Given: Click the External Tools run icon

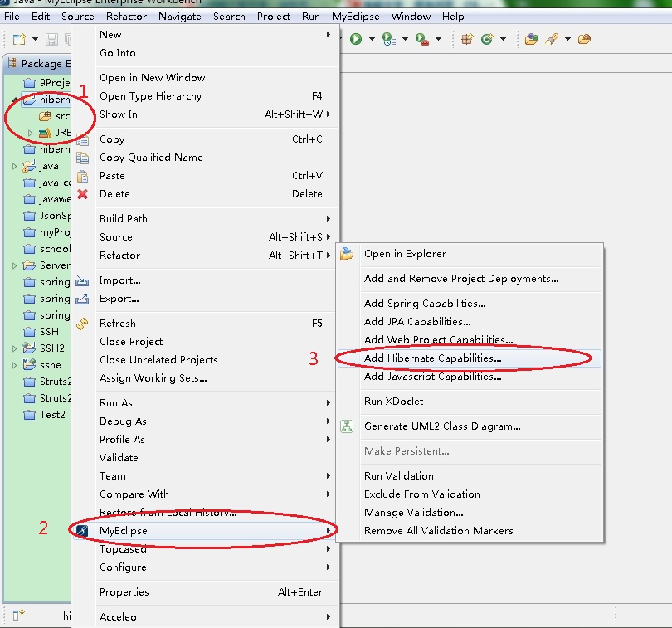Looking at the screenshot, I should [x=422, y=39].
